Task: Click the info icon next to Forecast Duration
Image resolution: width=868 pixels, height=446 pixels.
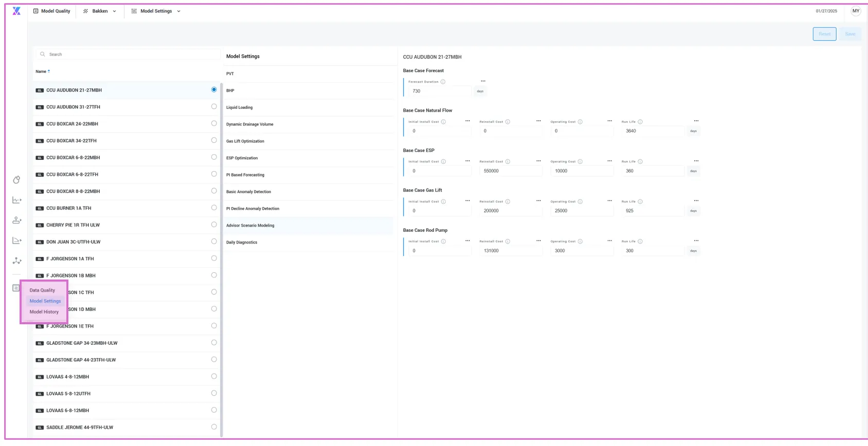Action: [443, 82]
